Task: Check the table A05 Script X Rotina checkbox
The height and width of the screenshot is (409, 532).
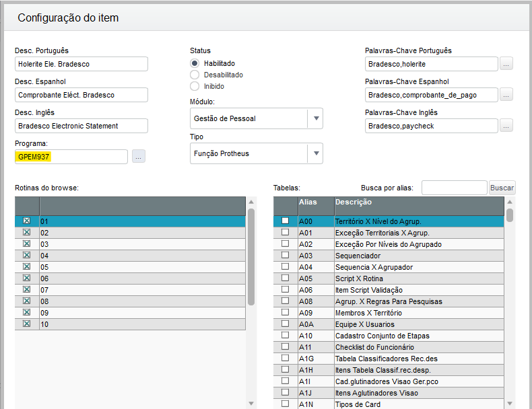Action: (285, 278)
